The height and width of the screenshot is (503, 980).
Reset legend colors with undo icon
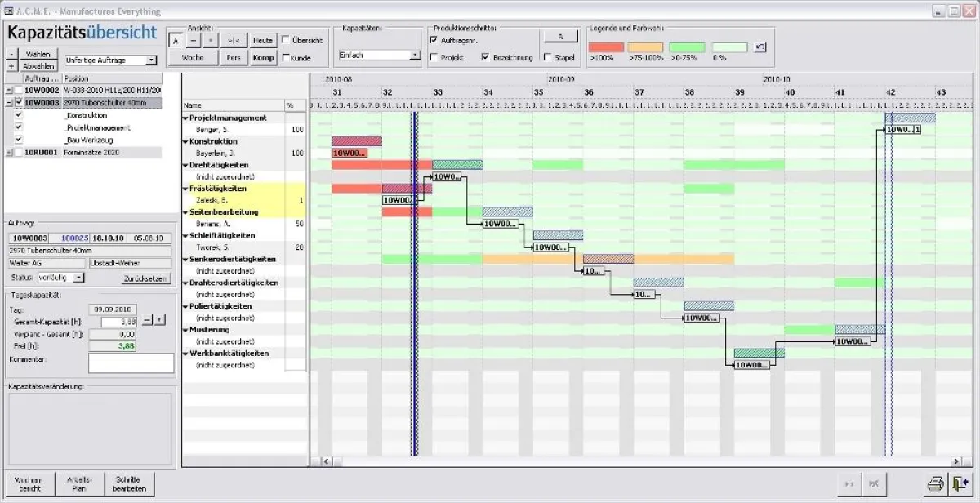pyautogui.click(x=760, y=47)
